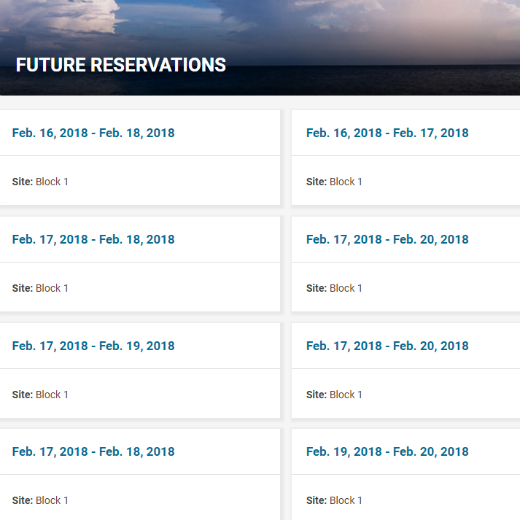Screen dimensions: 520x520
Task: Select the Feb. 17 - Feb. 19, 2018 reservation
Action: point(93,346)
